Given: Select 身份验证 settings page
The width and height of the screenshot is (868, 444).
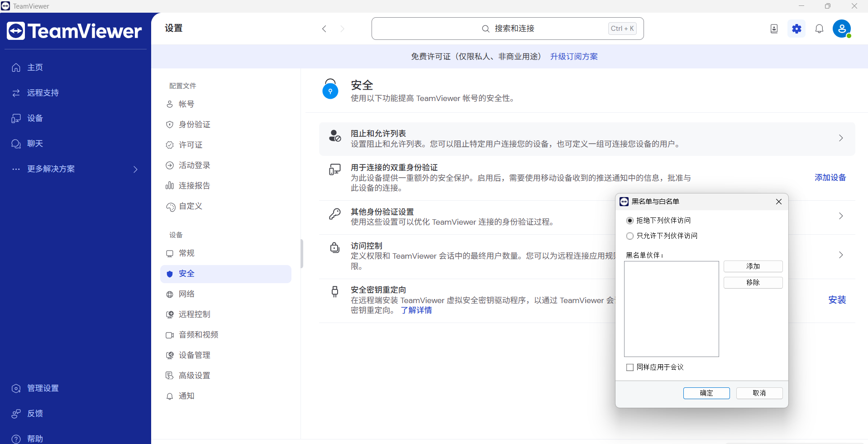Looking at the screenshot, I should (x=225, y=125).
